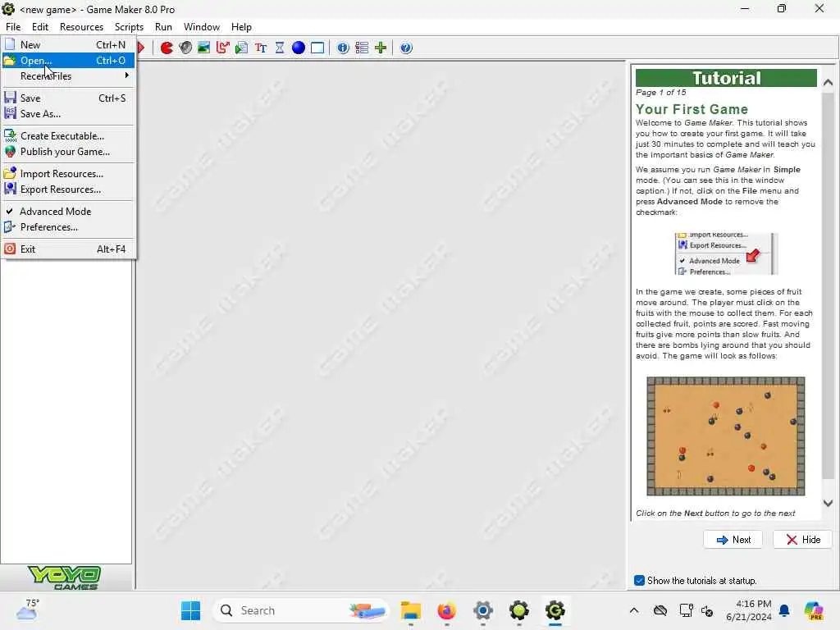Toggle Show the tutorials at startup checkbox

(639, 580)
